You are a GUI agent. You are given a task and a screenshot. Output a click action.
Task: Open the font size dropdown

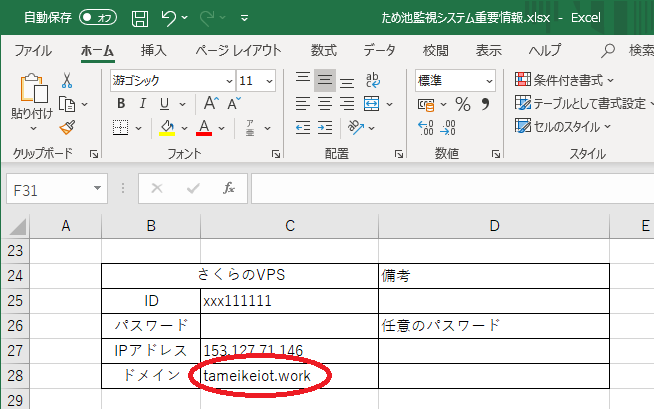tap(273, 80)
